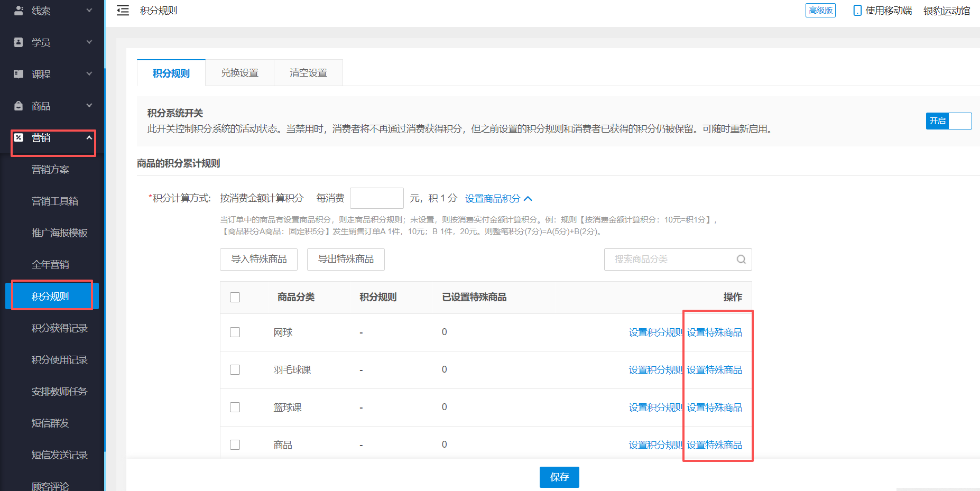Collapse the 营销 sidebar section
Screen dimensions: 980x491
coord(89,138)
